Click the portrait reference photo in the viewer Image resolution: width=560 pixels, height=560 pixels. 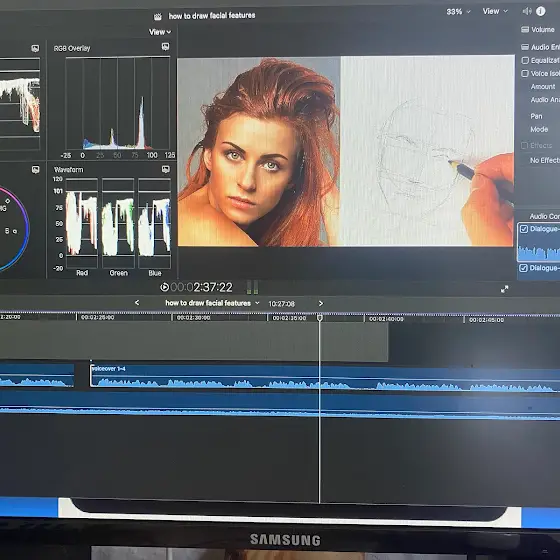(x=259, y=152)
